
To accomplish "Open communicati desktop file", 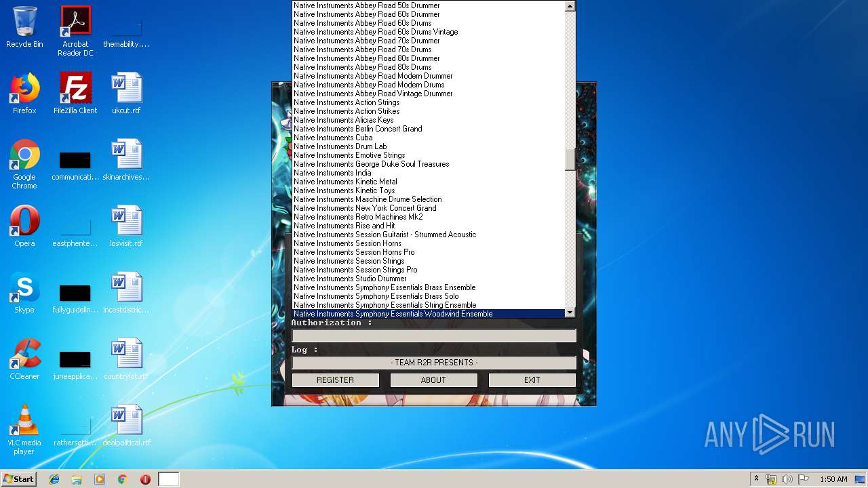I will (x=75, y=164).
